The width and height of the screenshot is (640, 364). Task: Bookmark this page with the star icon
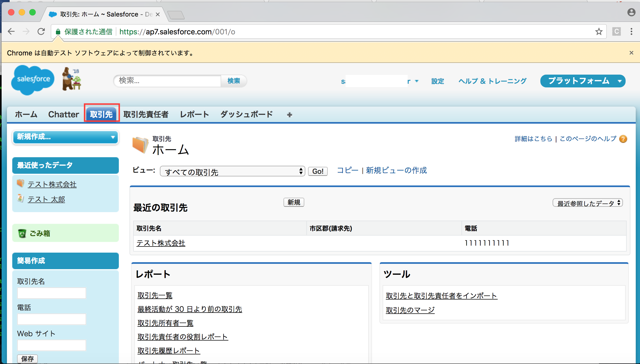[599, 31]
